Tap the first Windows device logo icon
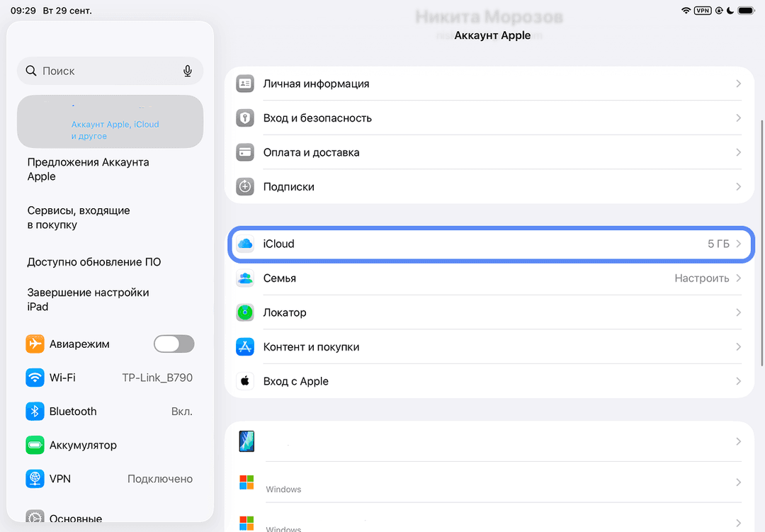Screen dimensions: 765x532 [x=246, y=482]
